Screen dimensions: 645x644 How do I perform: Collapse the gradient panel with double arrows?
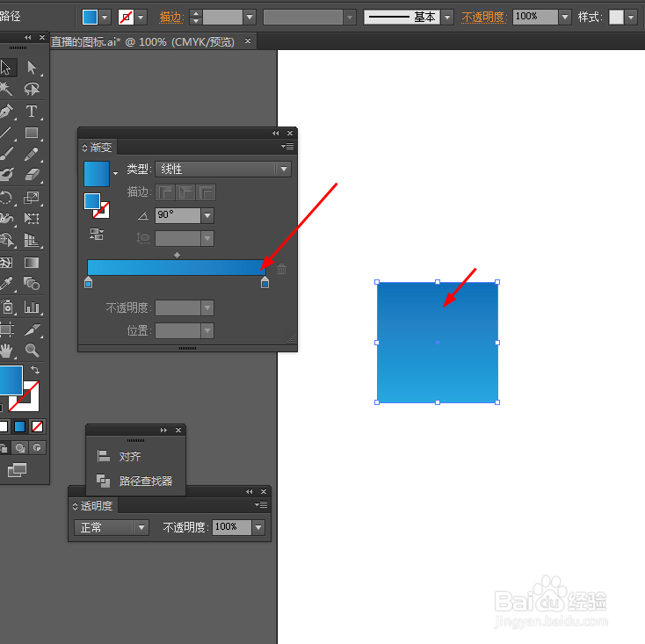(x=275, y=134)
